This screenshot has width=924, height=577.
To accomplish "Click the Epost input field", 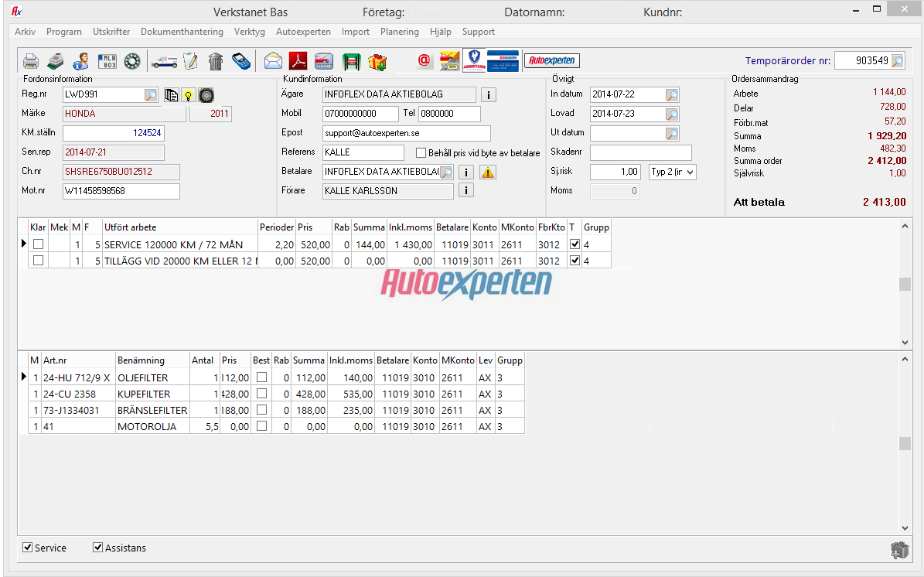I will click(407, 133).
